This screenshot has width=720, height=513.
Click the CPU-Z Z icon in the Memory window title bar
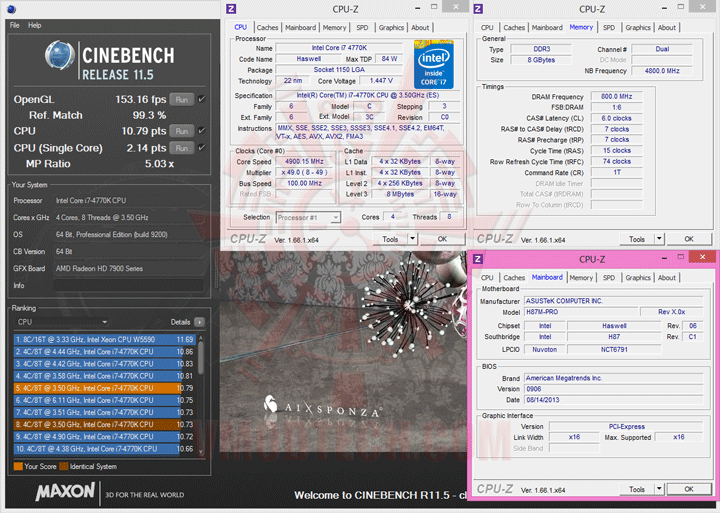(x=478, y=9)
